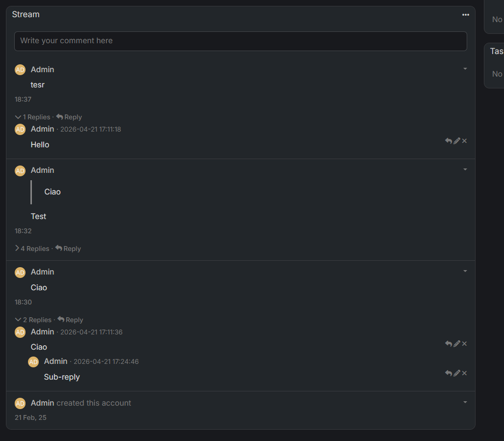
Task: Open dropdown caret on the 18:30 Ciao post
Action: click(x=465, y=271)
